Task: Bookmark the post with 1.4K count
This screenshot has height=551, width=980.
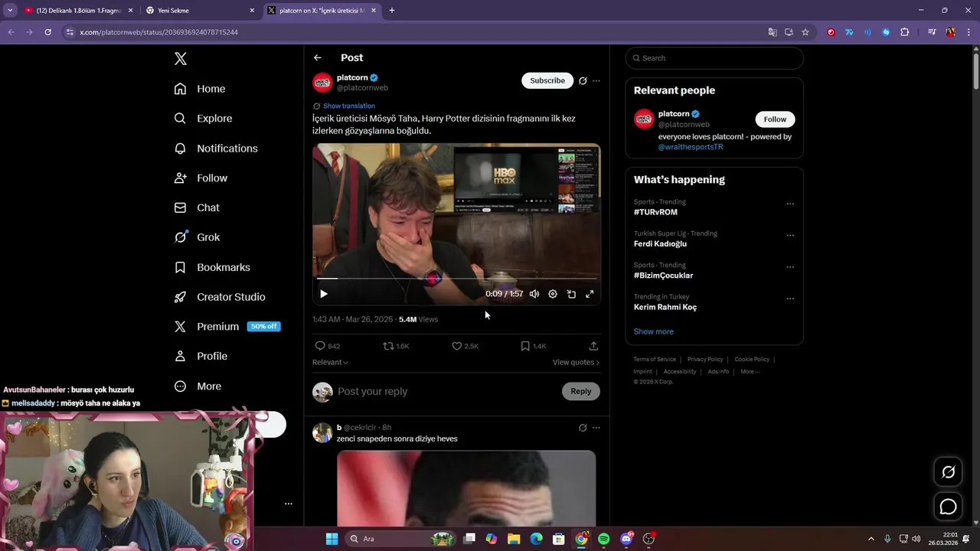Action: 533,346
